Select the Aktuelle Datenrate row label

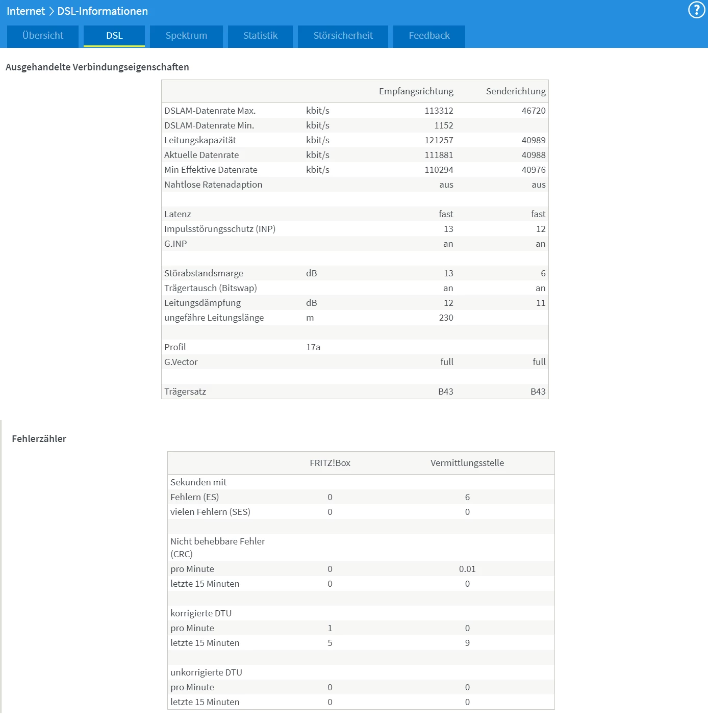coord(201,155)
